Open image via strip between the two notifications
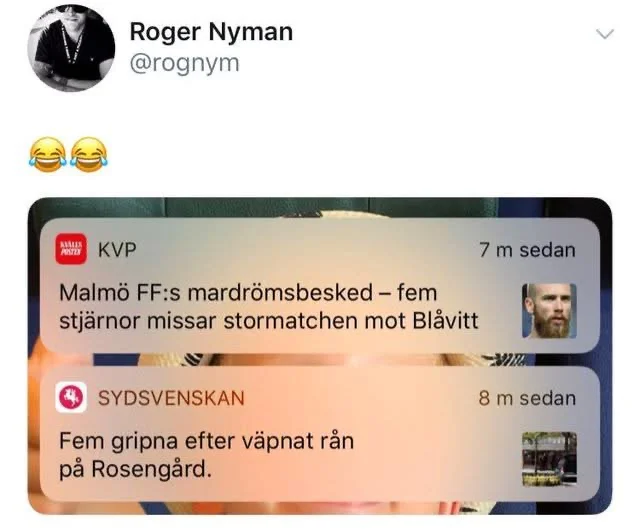This screenshot has width=640, height=531. pyautogui.click(x=320, y=360)
